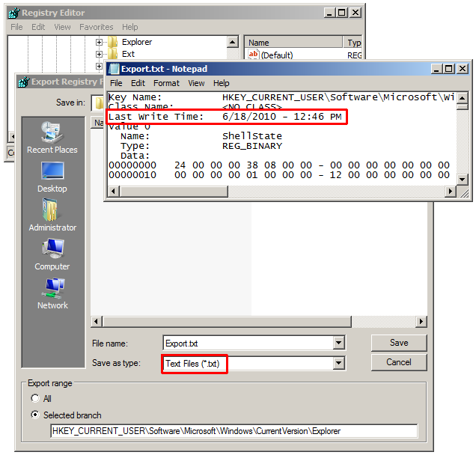Image resolution: width=476 pixels, height=455 pixels.
Task: Click the Cancel button in export dialog
Action: point(399,362)
